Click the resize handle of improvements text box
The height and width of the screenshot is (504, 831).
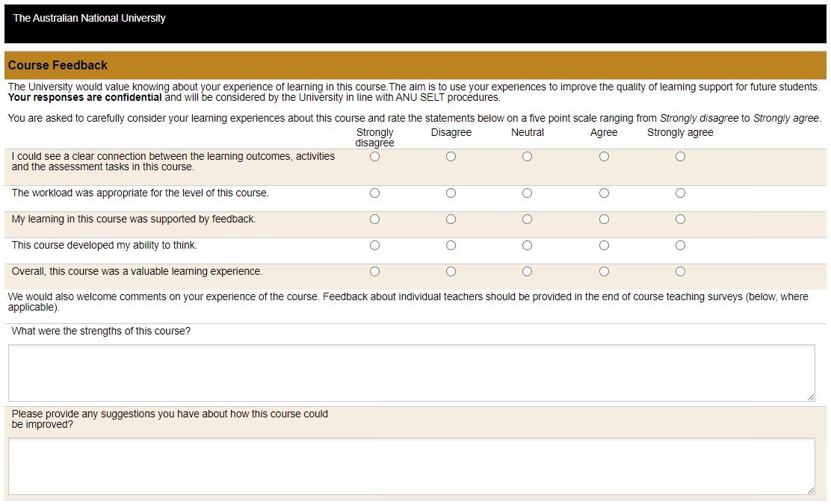coord(811,489)
